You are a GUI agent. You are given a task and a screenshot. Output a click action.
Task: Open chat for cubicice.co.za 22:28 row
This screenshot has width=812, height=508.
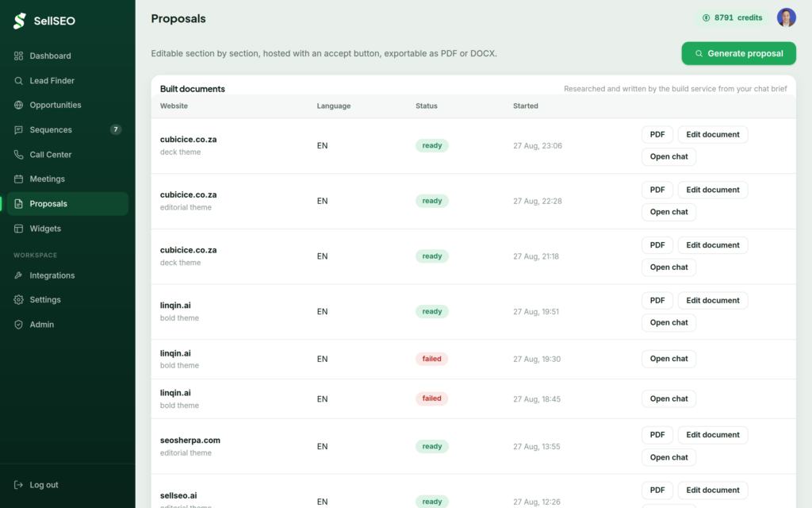click(668, 212)
